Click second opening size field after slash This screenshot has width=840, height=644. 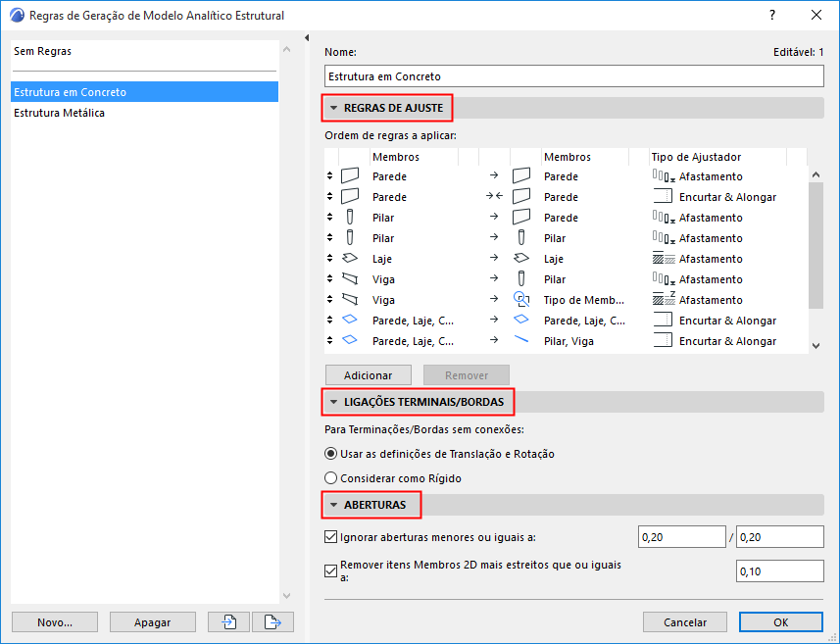(x=780, y=537)
